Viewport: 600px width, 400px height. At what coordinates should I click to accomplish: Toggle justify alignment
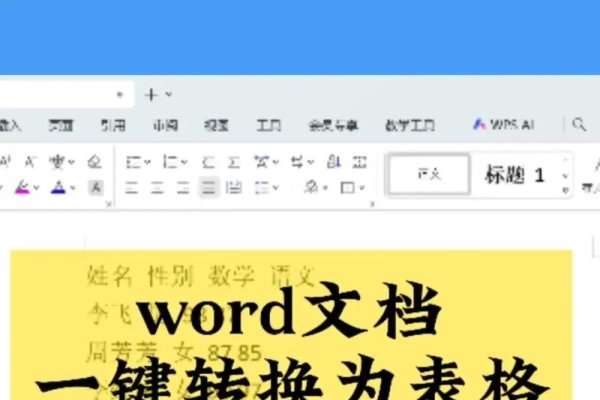coord(209,188)
